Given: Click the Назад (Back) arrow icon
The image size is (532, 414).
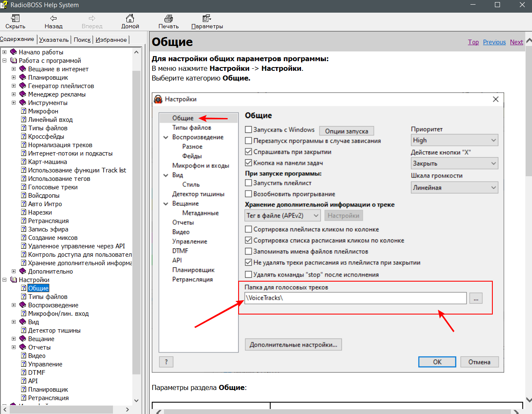Looking at the screenshot, I should pos(54,18).
